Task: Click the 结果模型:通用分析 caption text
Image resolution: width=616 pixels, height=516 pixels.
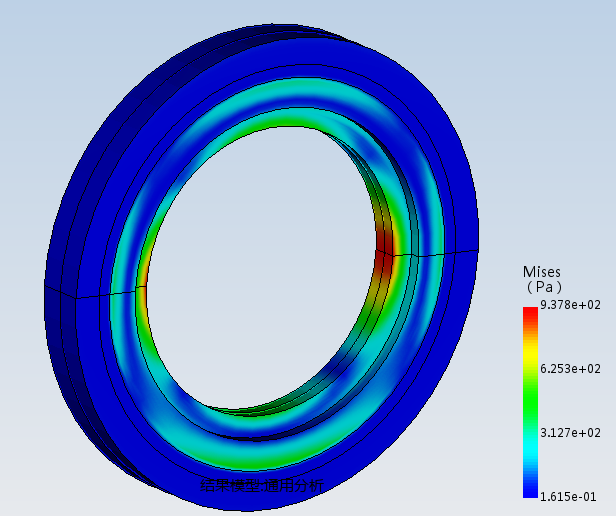Action: click(x=262, y=486)
